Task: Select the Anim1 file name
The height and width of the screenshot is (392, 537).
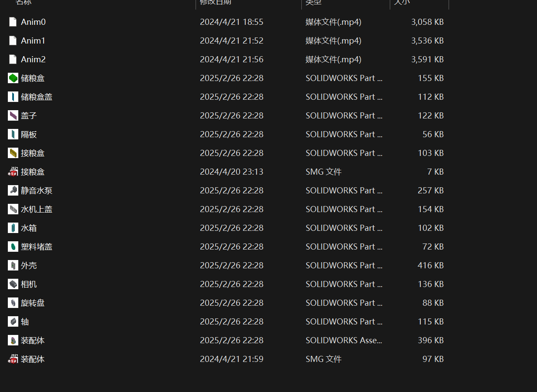Action: [x=33, y=41]
